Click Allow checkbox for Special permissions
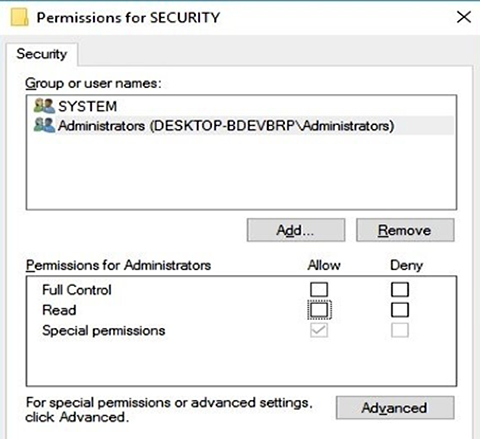 [x=319, y=330]
